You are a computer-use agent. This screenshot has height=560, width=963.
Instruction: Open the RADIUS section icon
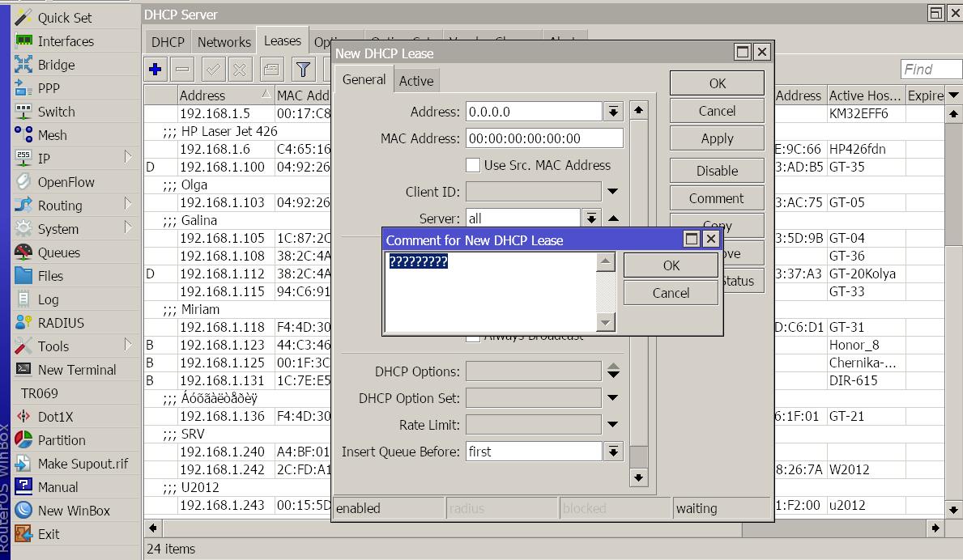[23, 323]
